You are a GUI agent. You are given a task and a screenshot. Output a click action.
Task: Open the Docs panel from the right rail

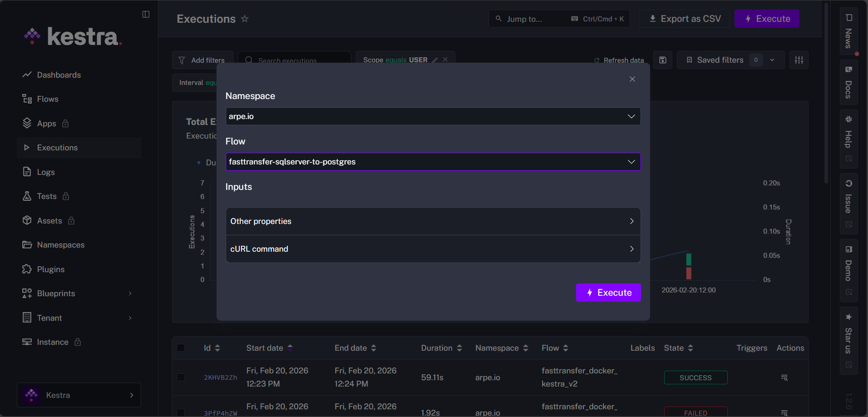click(848, 82)
